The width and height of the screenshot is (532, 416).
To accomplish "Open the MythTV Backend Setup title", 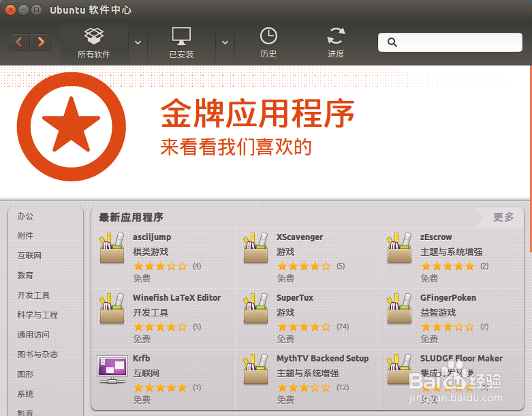I will 323,359.
